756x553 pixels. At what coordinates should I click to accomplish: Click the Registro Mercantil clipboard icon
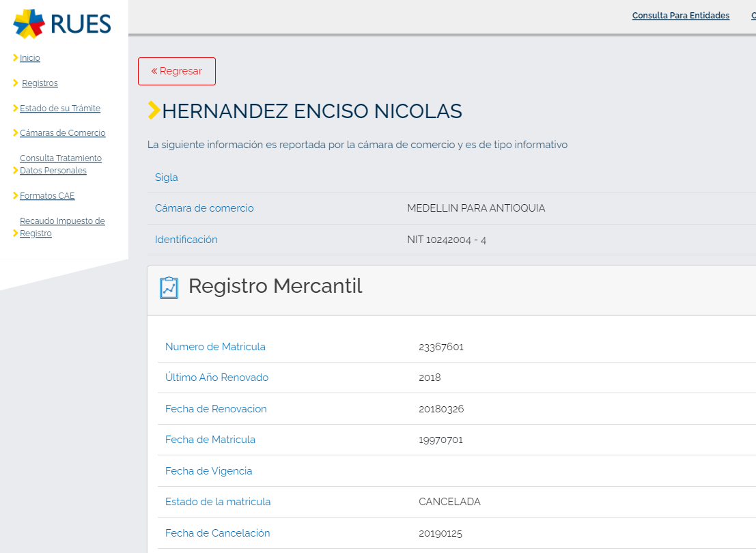tap(169, 287)
